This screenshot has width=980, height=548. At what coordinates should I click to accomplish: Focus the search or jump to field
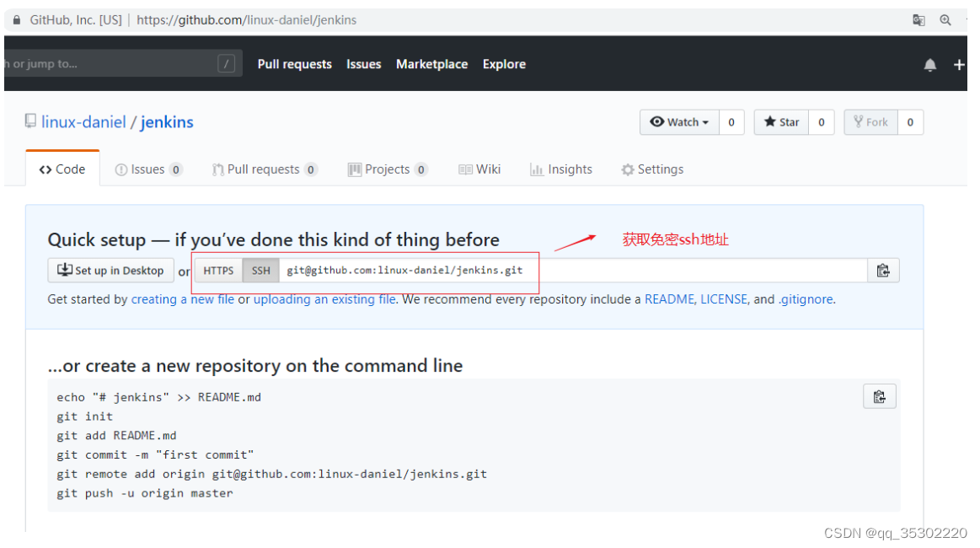pyautogui.click(x=123, y=63)
